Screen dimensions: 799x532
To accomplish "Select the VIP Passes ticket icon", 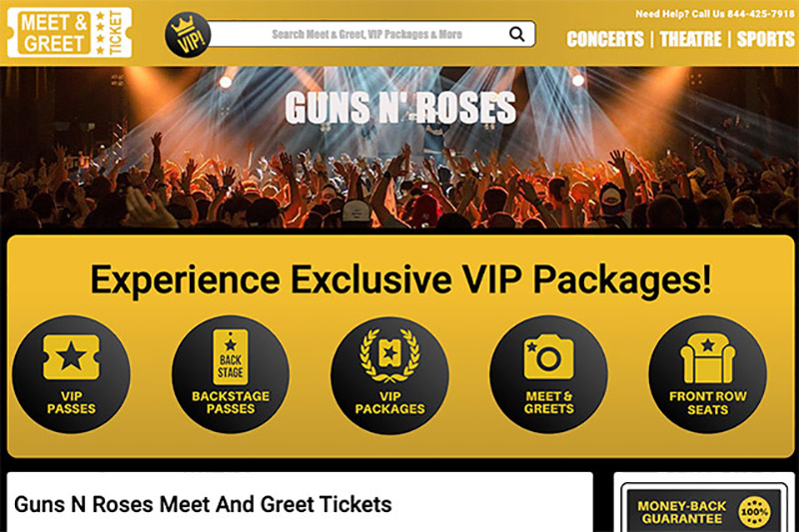I will 71,357.
